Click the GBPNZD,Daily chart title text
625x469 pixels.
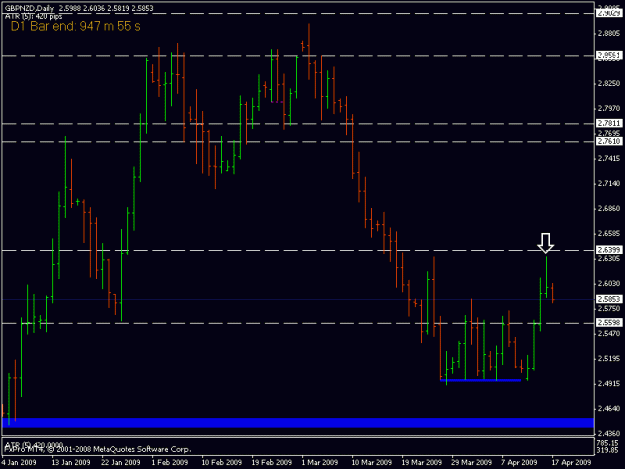coord(29,8)
